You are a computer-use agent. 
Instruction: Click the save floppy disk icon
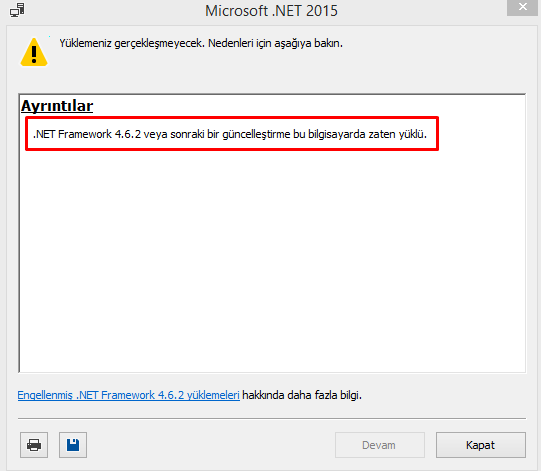tap(73, 445)
